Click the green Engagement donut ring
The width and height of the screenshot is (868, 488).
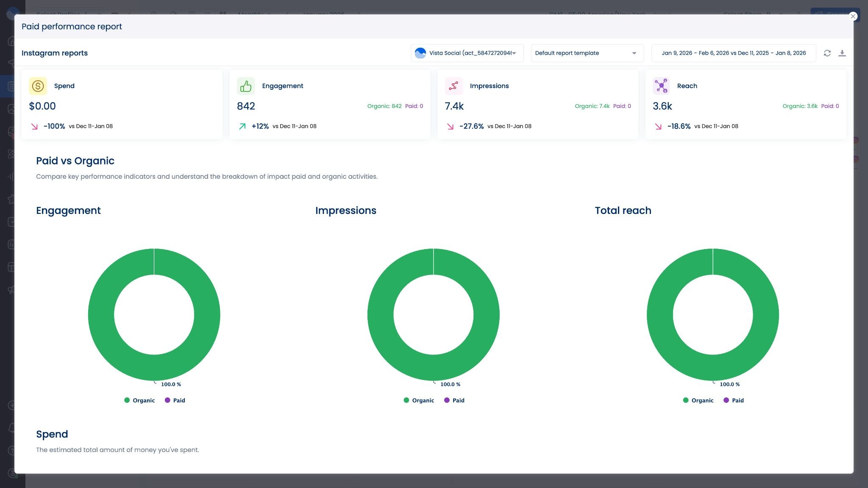point(101,315)
